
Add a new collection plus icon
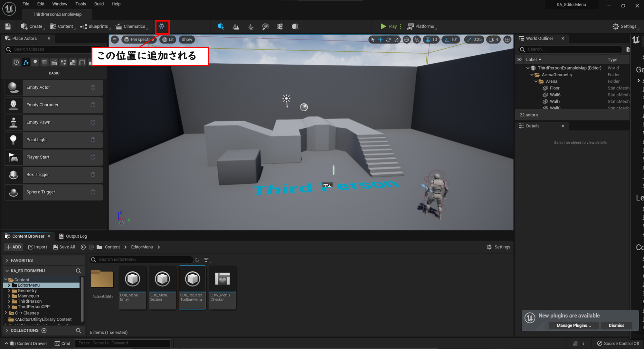44,330
